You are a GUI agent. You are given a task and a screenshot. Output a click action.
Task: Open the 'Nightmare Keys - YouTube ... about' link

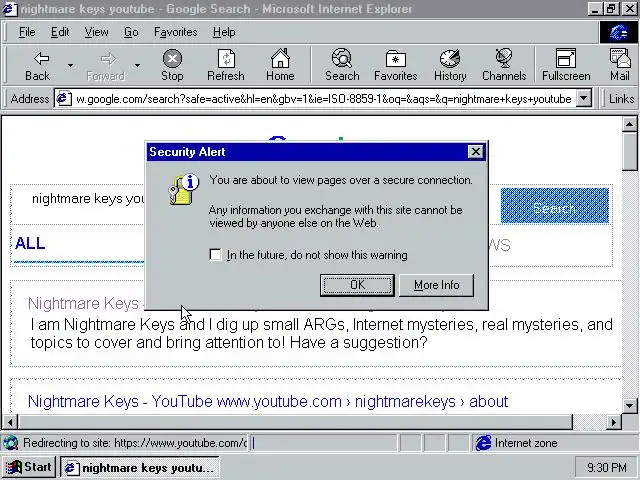click(x=268, y=401)
